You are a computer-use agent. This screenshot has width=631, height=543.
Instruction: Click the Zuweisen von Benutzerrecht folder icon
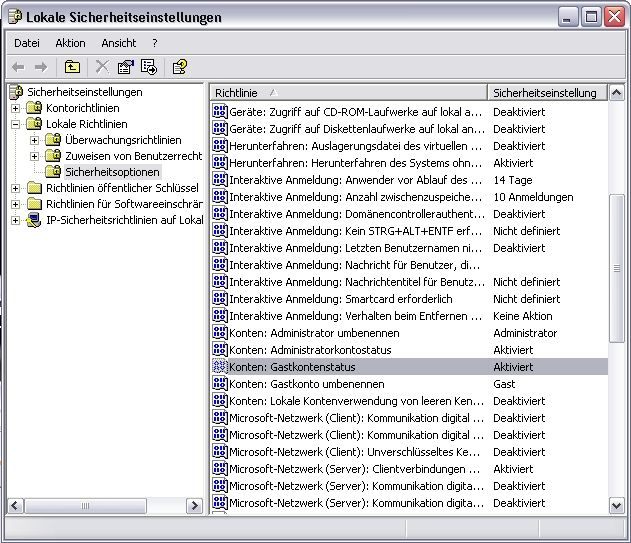click(53, 156)
